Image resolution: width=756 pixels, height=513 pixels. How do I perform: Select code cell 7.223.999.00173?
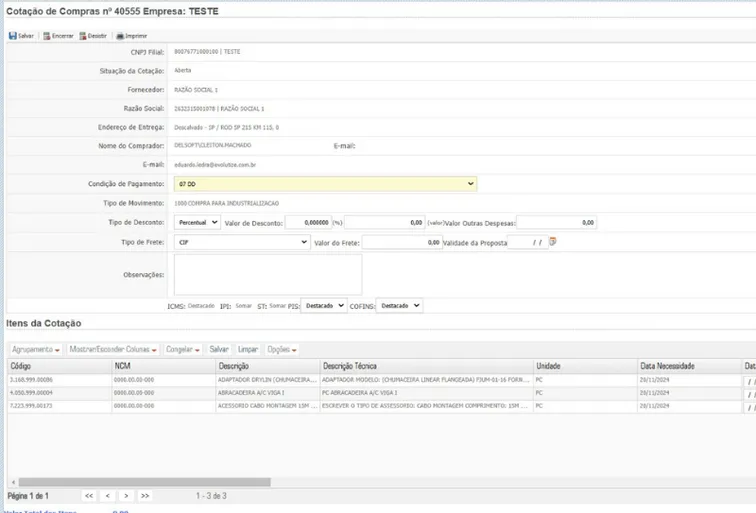[59, 406]
